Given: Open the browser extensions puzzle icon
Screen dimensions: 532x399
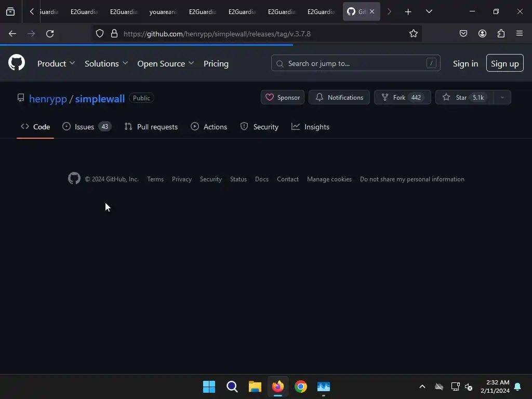Looking at the screenshot, I should click(501, 34).
